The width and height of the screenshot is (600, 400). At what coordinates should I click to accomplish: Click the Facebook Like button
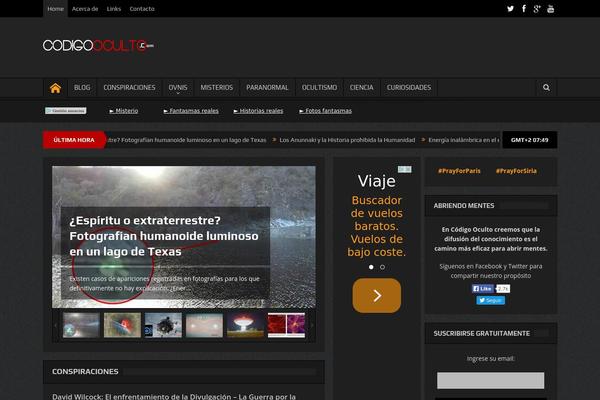[483, 289]
